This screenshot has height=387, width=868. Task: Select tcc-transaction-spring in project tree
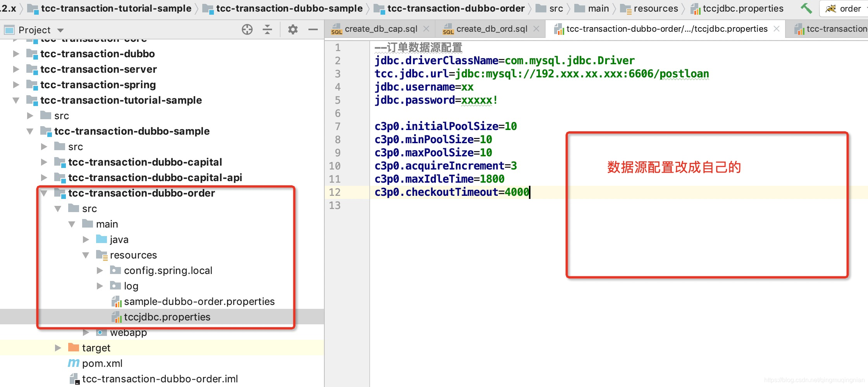pos(98,85)
